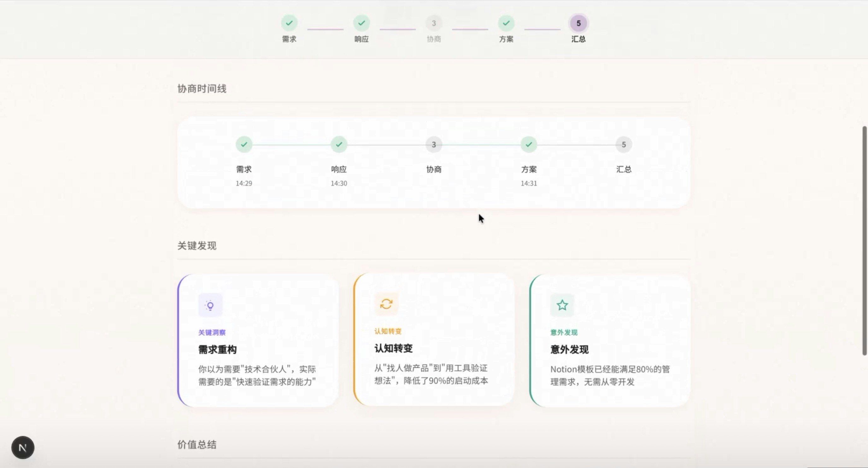This screenshot has height=468, width=868.
Task: Click the star icon on the 意外发现 card
Action: coord(562,305)
